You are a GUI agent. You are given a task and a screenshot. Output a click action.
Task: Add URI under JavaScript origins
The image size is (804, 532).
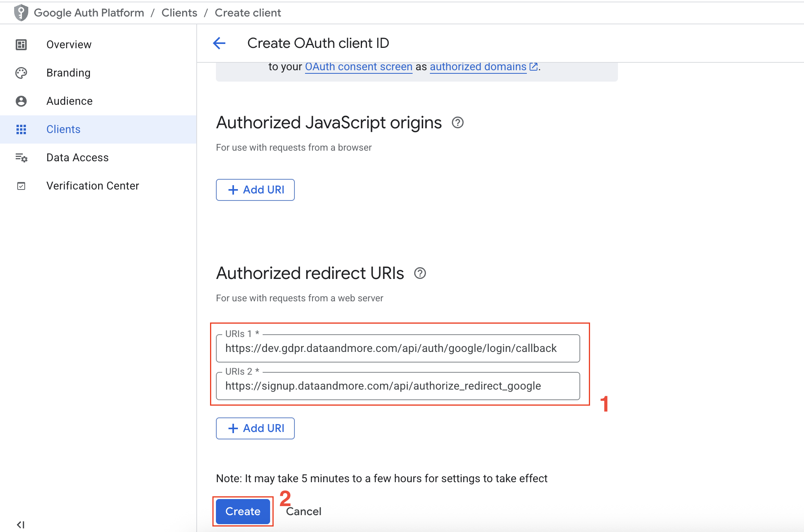tap(255, 190)
